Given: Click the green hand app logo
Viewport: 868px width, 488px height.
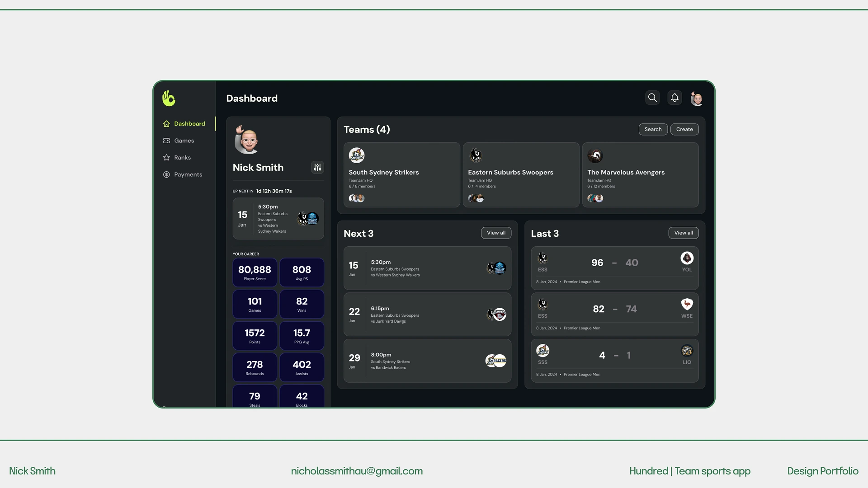Looking at the screenshot, I should [x=169, y=98].
